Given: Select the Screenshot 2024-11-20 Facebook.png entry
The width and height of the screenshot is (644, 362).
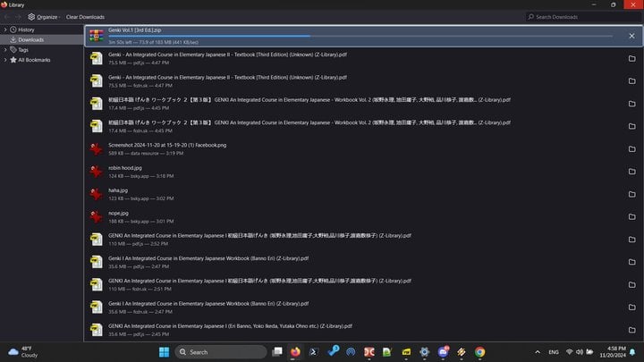Looking at the screenshot, I should tap(363, 149).
